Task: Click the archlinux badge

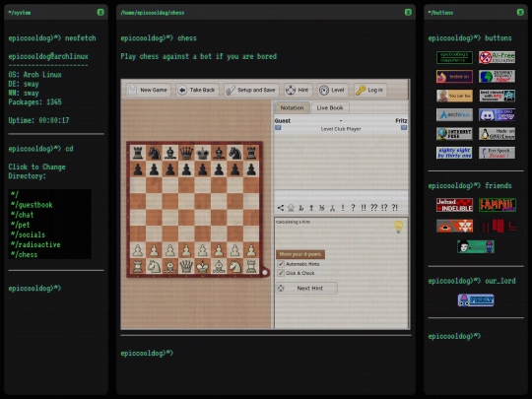Action: 454,114
